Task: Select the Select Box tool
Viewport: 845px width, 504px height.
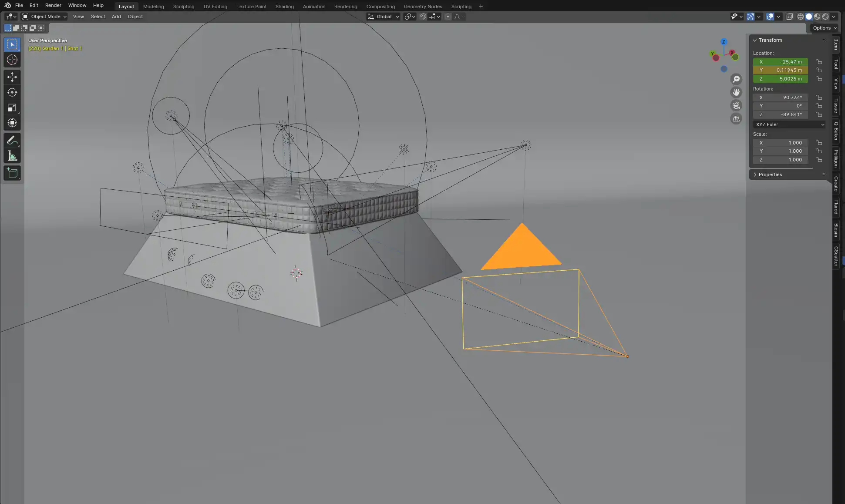Action: tap(12, 44)
